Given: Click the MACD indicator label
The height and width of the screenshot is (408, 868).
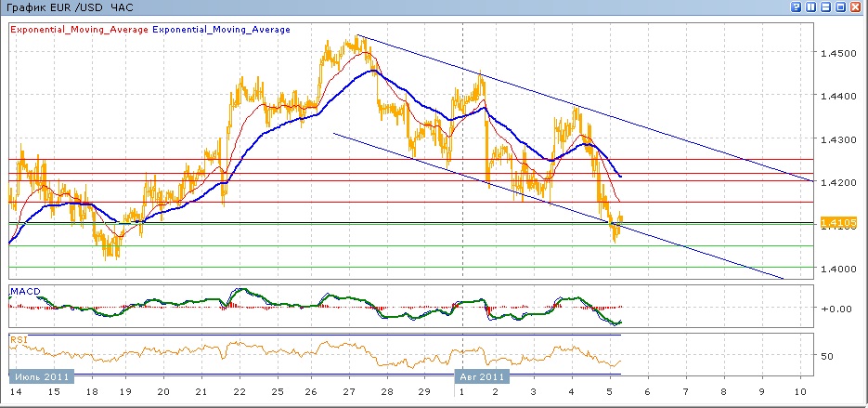Looking at the screenshot, I should pyautogui.click(x=24, y=293).
